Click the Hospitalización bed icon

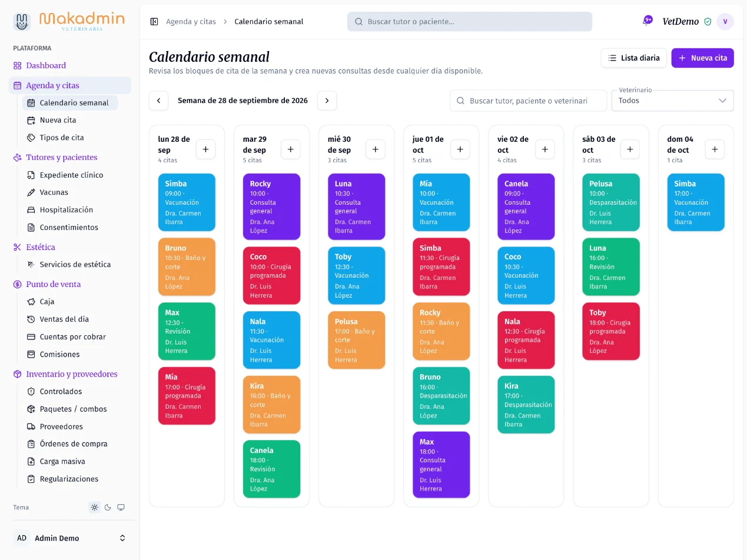coord(31,210)
